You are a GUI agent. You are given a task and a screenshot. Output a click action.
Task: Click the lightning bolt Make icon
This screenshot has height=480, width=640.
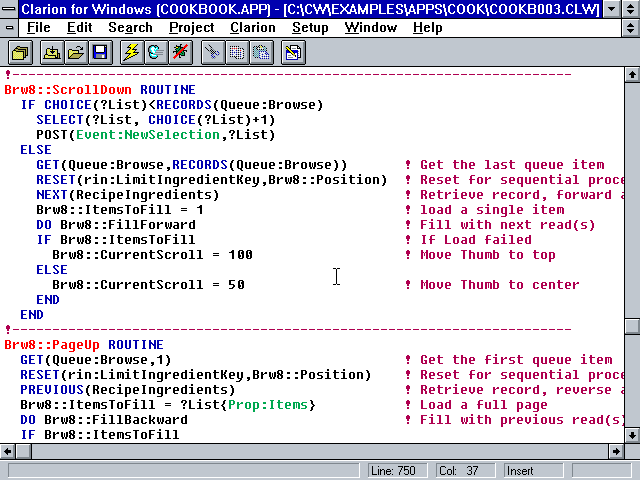click(x=132, y=53)
